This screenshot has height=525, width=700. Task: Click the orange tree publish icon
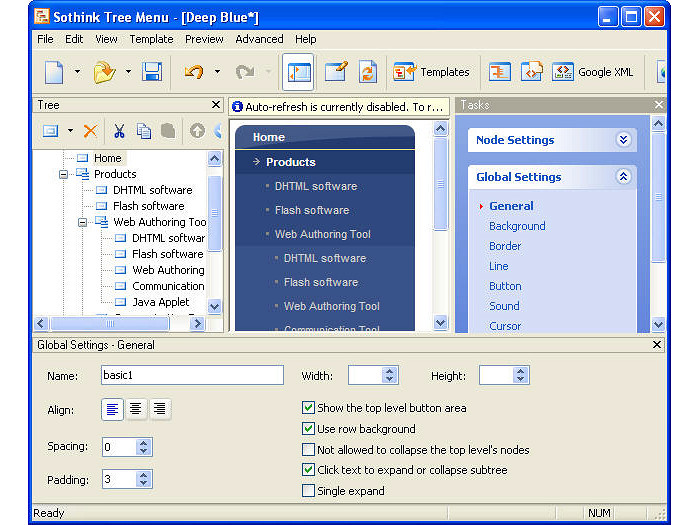(499, 72)
